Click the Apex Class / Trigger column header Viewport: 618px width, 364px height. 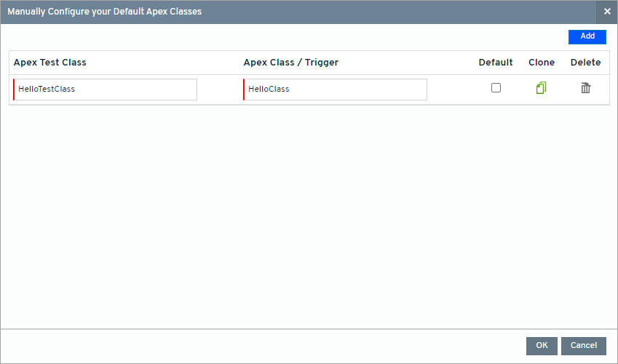[290, 63]
